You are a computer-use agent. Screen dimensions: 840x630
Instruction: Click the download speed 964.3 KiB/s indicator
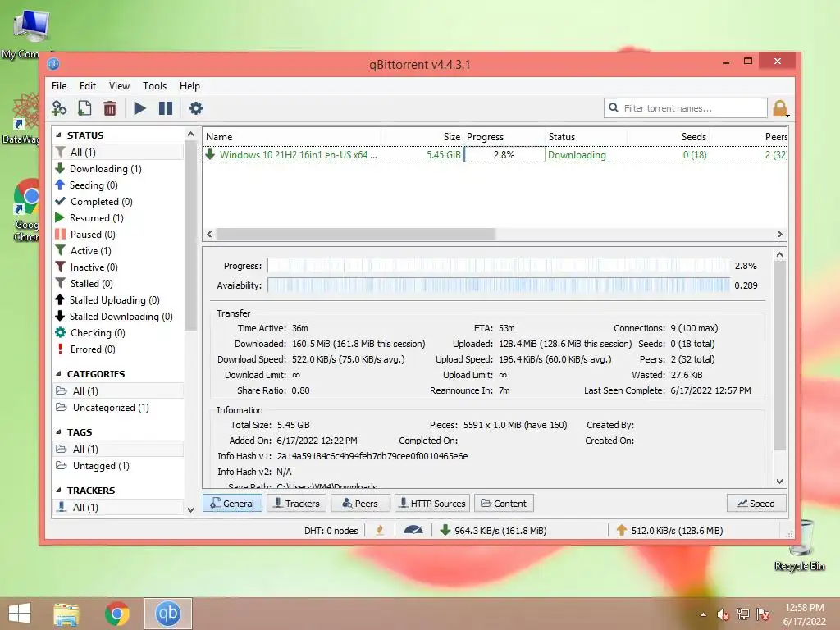[493, 531]
